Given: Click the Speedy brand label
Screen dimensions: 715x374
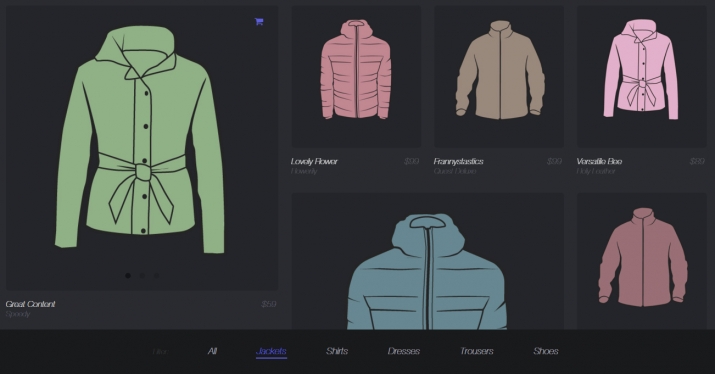Looking at the screenshot, I should tap(18, 314).
